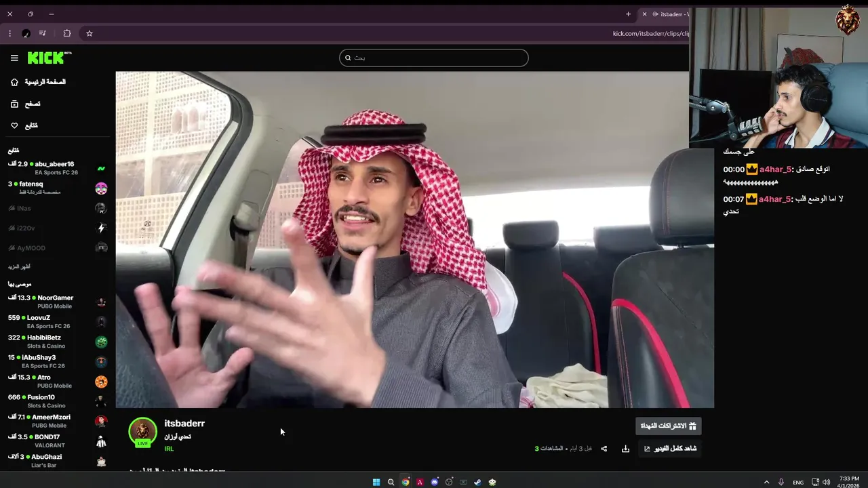Click the search field labeled بحث
Viewport: 868px width, 488px height.
click(x=434, y=58)
